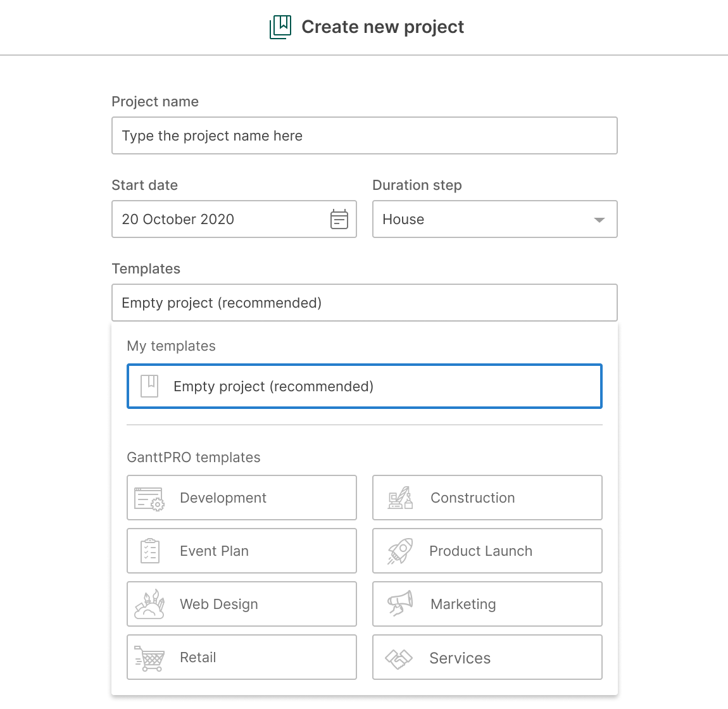Choose the Retail template label
This screenshot has width=728, height=709.
tap(198, 657)
